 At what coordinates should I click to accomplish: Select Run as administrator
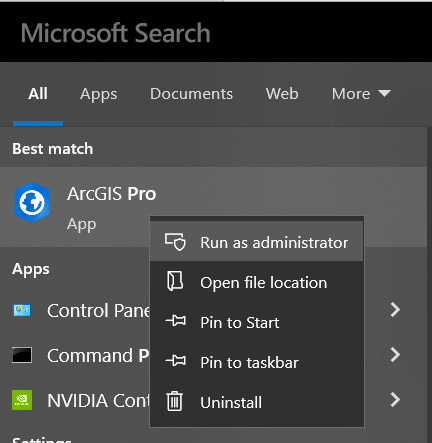257,241
